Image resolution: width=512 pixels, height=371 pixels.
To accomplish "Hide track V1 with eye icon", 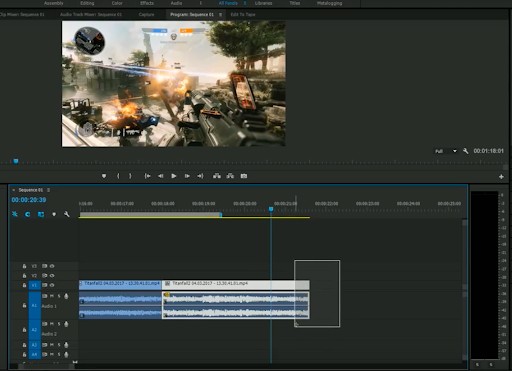I will pyautogui.click(x=52, y=285).
